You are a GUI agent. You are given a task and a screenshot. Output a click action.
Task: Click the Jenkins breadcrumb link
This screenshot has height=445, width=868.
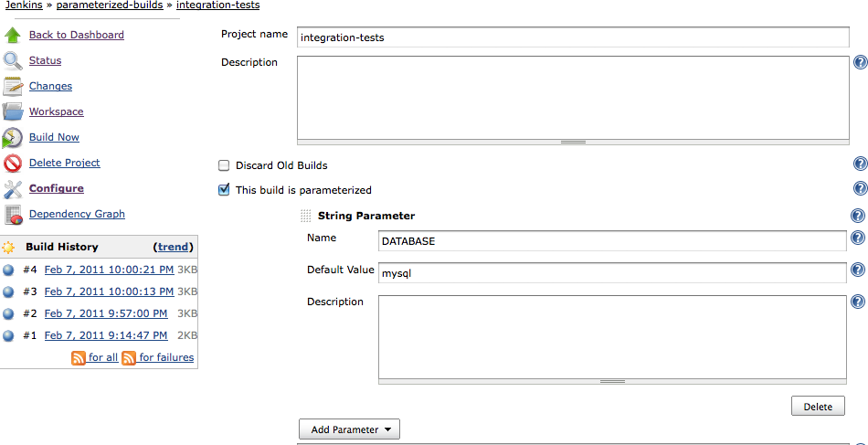24,5
